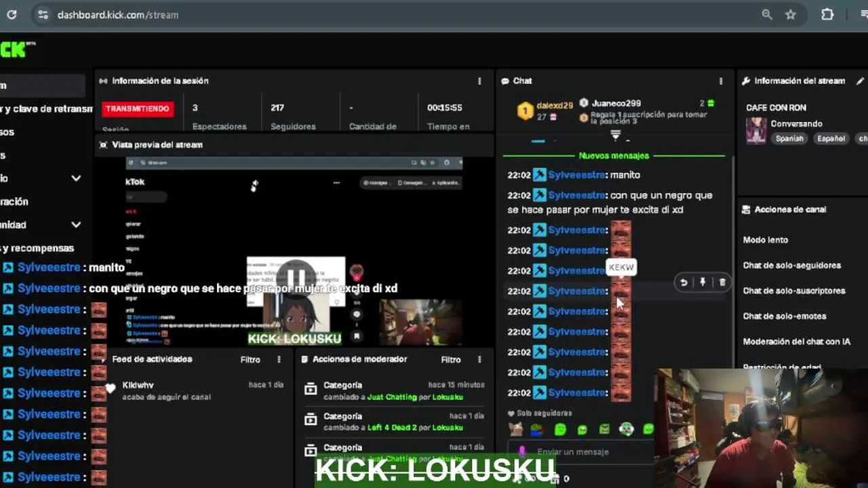
Task: Open Filtro in Feed de actividades
Action: [x=250, y=359]
